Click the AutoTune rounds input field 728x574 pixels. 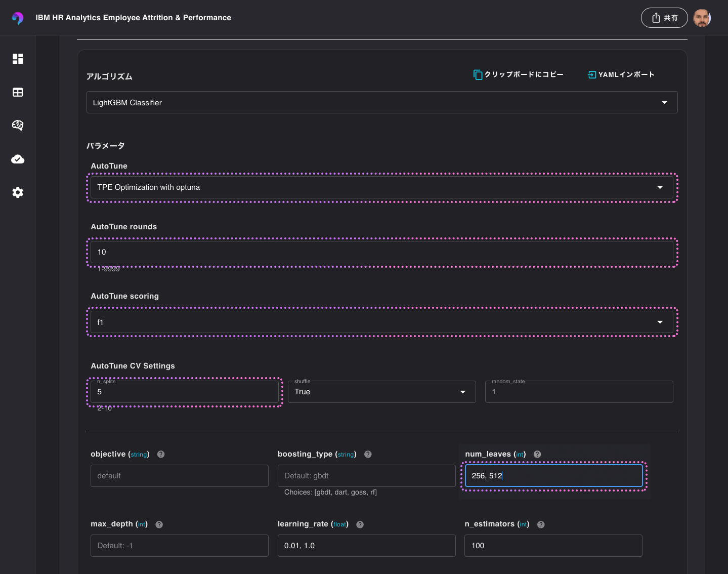pos(381,252)
